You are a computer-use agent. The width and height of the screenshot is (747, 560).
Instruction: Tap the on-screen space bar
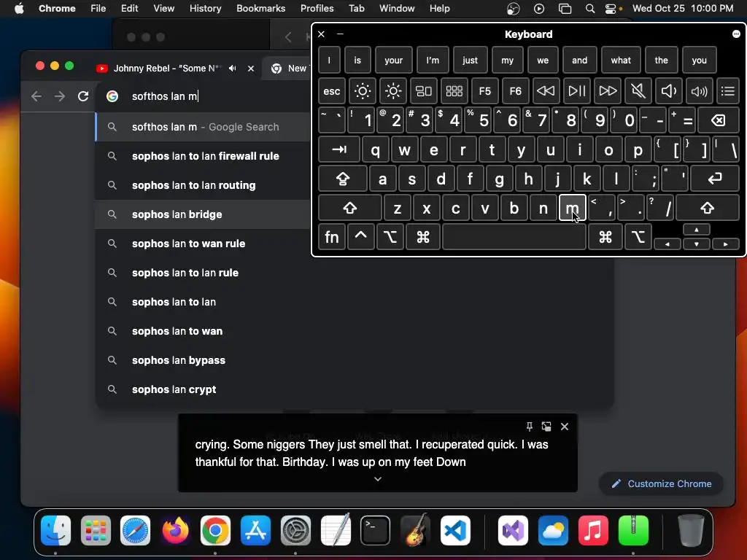point(514,237)
